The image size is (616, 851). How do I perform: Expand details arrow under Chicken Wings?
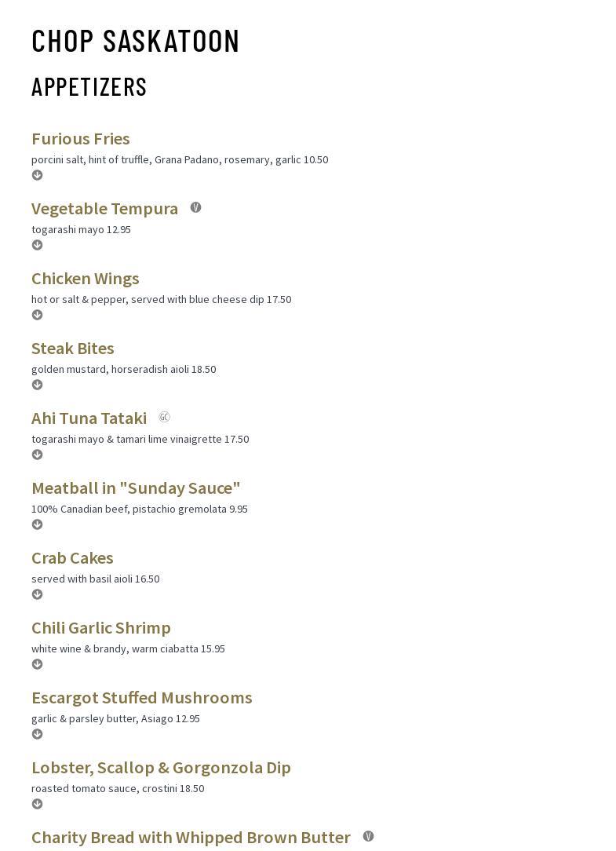coord(37,315)
